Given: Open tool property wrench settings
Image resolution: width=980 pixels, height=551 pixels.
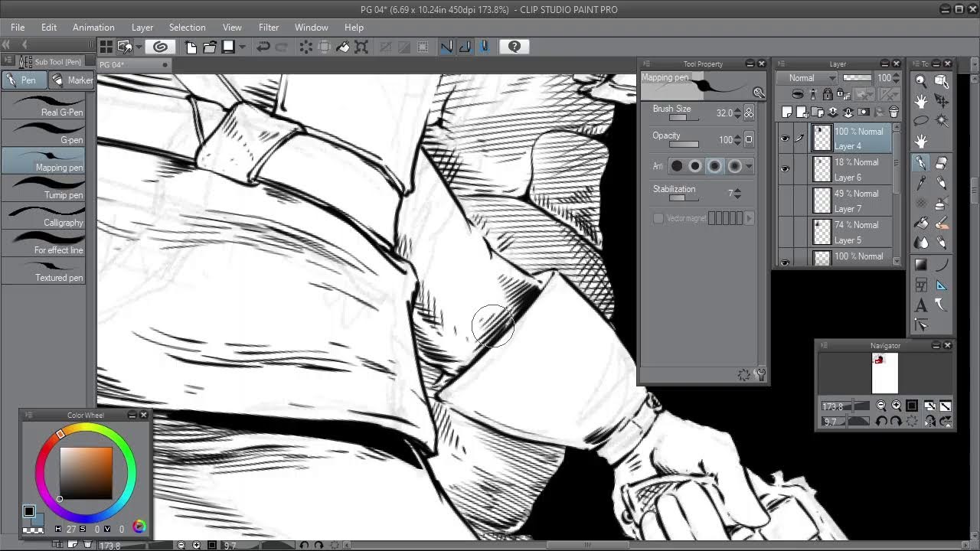Looking at the screenshot, I should click(x=759, y=374).
